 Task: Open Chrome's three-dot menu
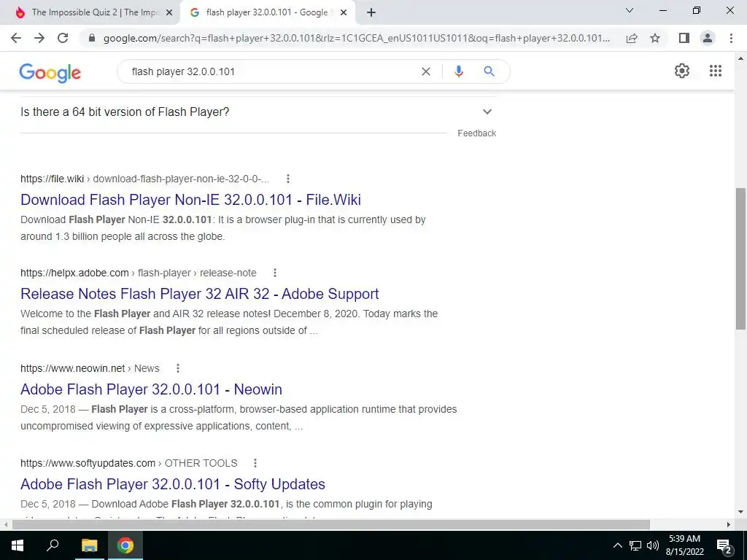click(x=731, y=38)
